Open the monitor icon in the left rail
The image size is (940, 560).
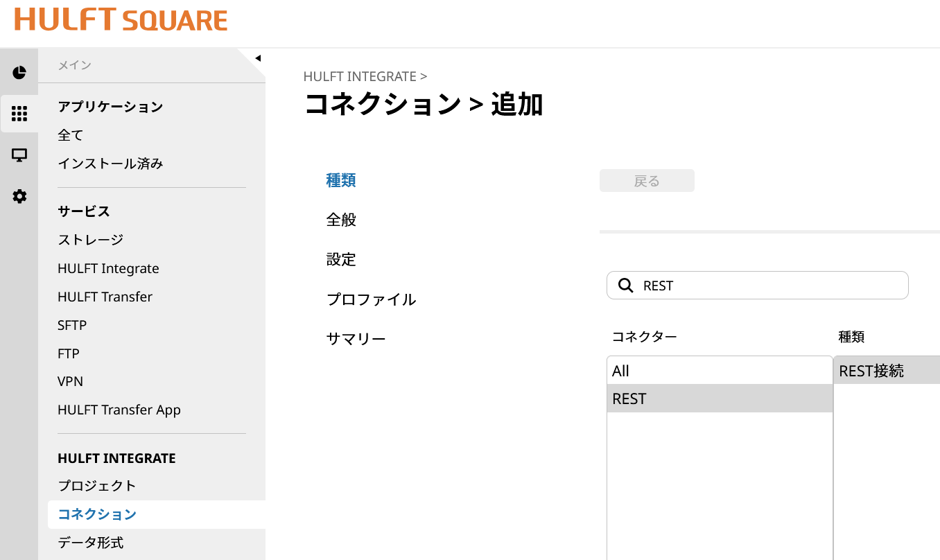(19, 155)
